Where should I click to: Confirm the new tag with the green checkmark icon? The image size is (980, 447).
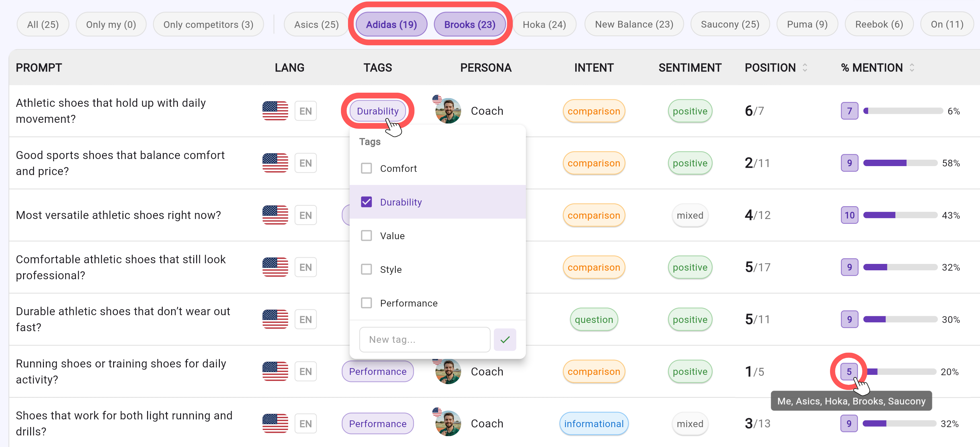pyautogui.click(x=505, y=339)
